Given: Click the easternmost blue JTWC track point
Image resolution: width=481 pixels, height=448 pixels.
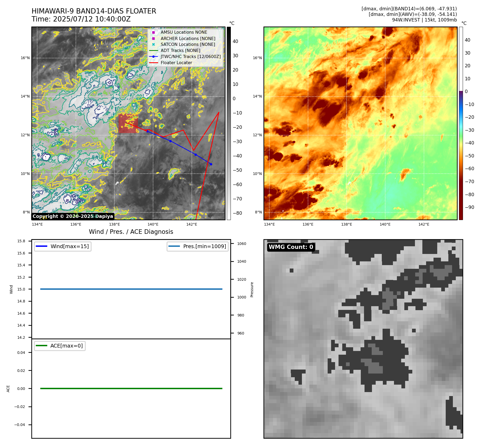Looking at the screenshot, I should [211, 164].
